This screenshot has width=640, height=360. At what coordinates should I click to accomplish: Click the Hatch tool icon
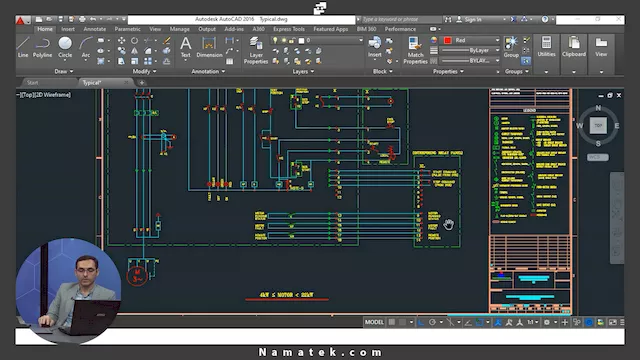101,61
